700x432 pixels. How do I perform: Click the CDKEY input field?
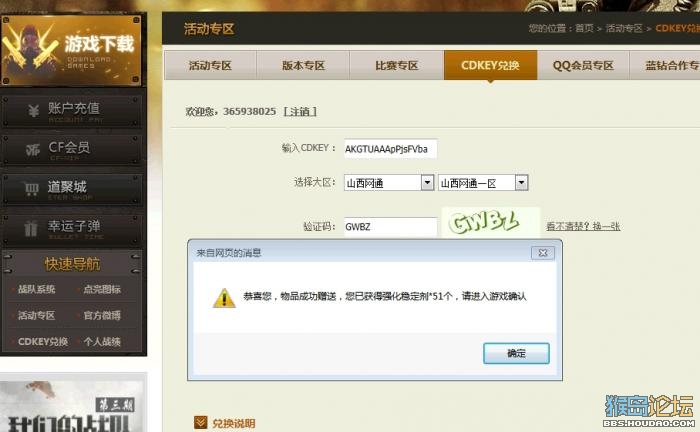[390, 149]
